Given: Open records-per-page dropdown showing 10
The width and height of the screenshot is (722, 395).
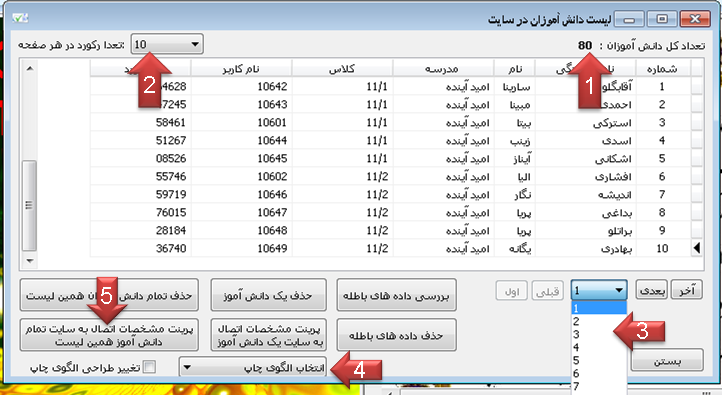Looking at the screenshot, I should [x=167, y=44].
